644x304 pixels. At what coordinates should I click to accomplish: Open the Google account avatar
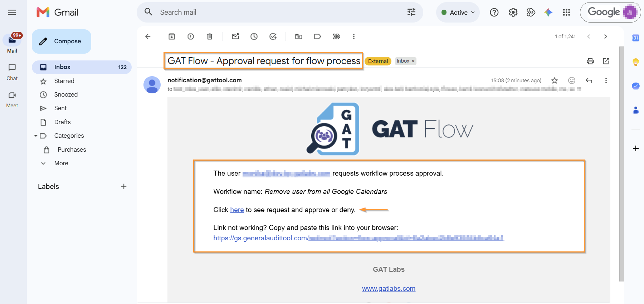click(x=630, y=12)
